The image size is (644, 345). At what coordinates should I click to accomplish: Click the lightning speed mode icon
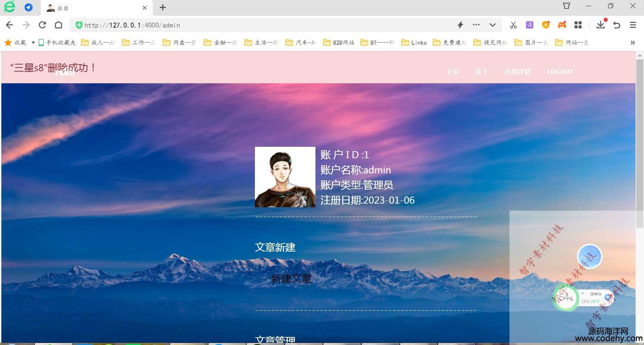coord(460,25)
